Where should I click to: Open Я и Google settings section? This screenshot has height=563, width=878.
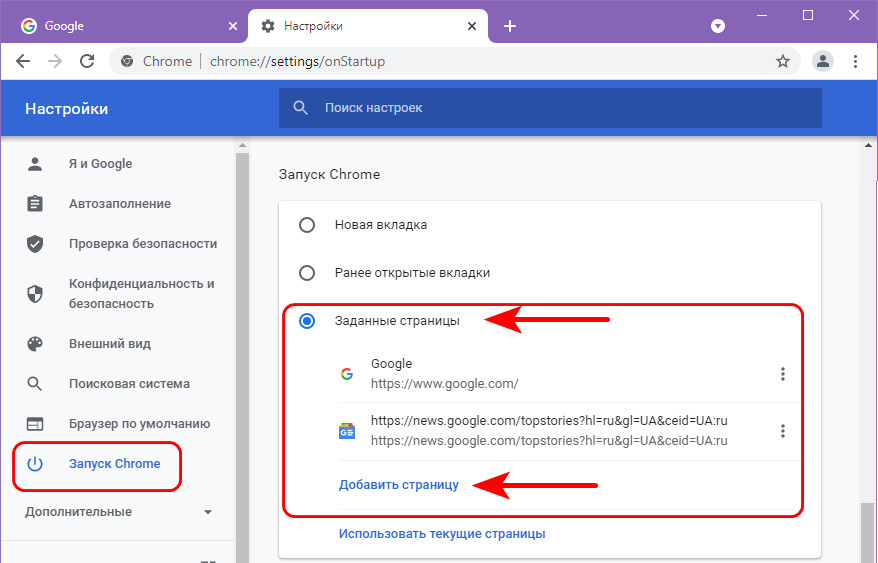tap(100, 164)
